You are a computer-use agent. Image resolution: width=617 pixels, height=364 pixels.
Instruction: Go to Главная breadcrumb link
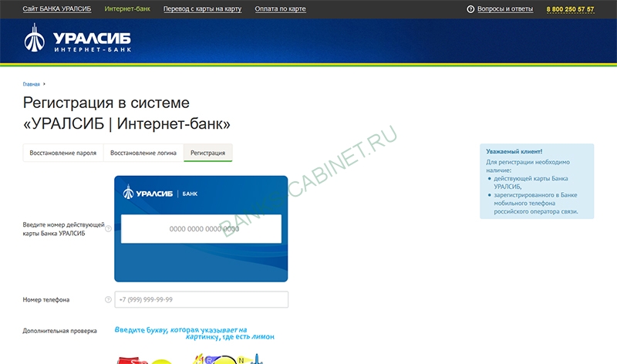pos(31,84)
